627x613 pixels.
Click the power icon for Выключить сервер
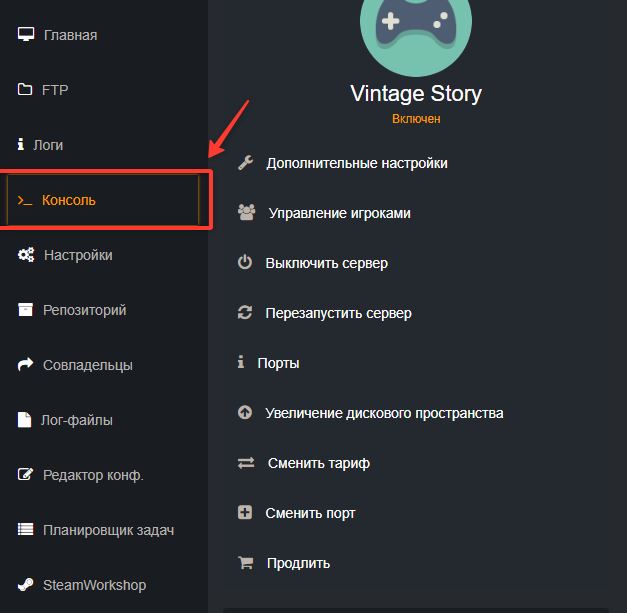point(245,263)
